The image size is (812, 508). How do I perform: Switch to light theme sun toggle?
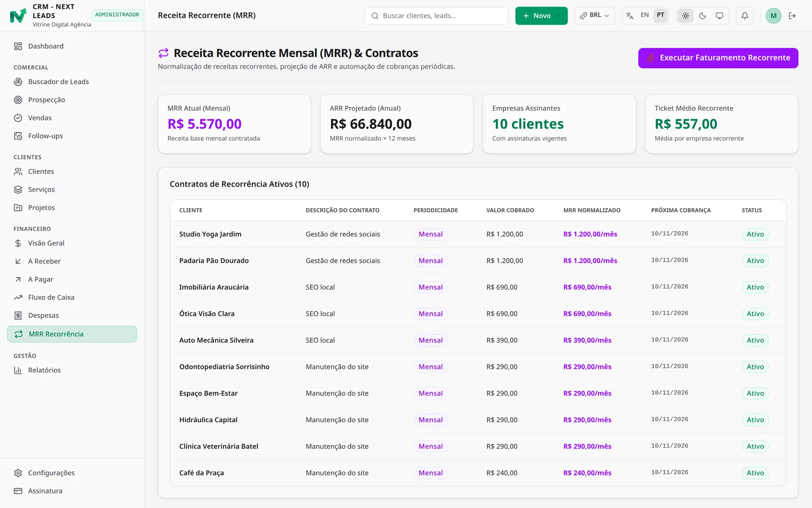[686, 16]
